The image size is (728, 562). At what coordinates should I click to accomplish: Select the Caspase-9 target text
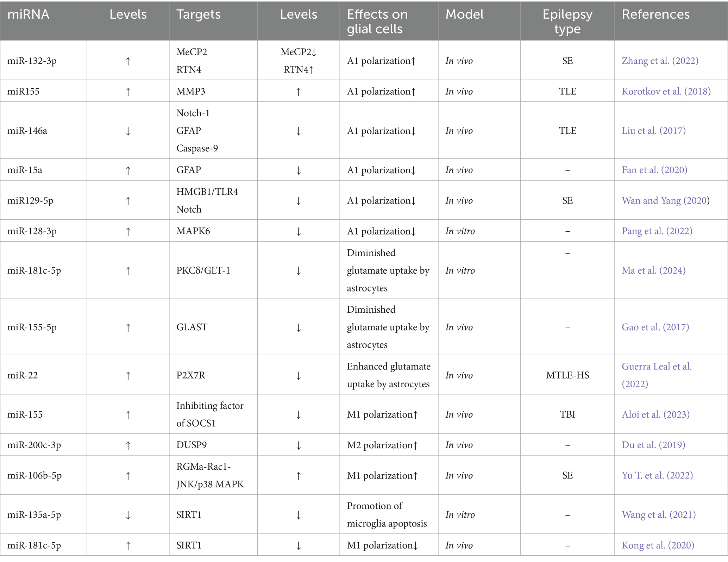(x=197, y=148)
